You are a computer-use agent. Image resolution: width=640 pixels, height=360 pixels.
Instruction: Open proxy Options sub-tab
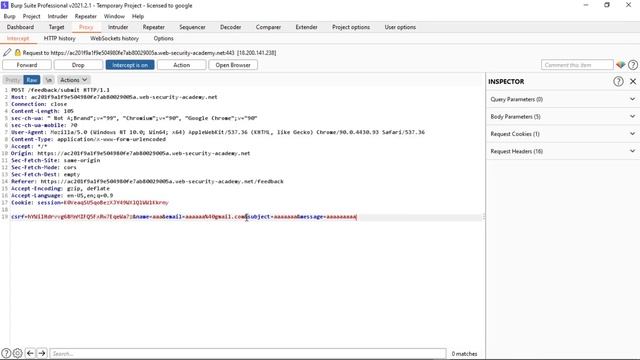point(164,38)
